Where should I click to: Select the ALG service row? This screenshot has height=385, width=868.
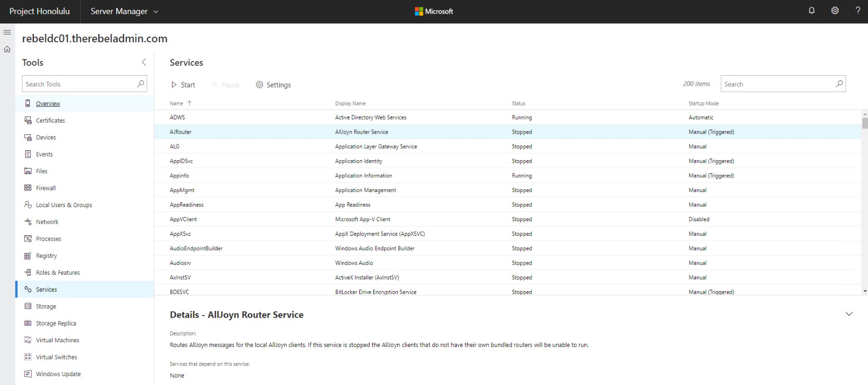pyautogui.click(x=508, y=147)
